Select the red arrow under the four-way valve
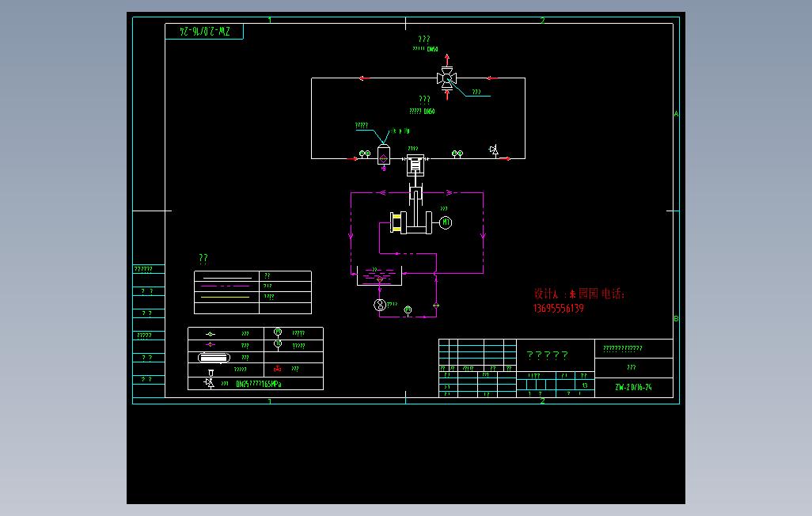This screenshot has width=812, height=516. [447, 95]
